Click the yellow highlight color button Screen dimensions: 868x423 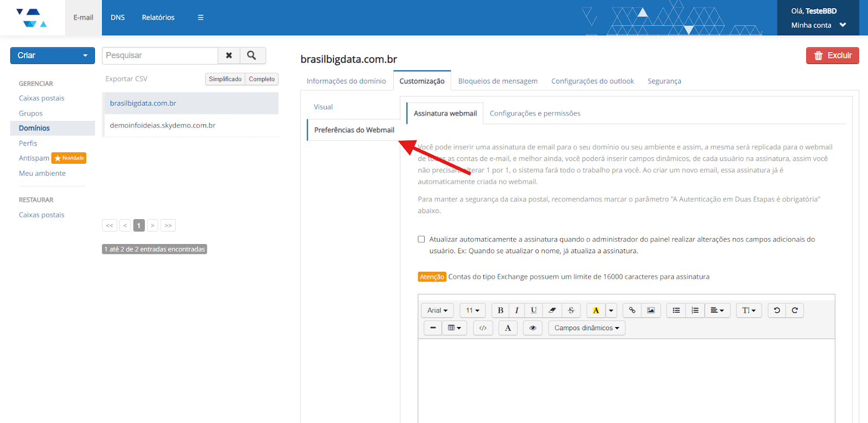[x=596, y=310]
